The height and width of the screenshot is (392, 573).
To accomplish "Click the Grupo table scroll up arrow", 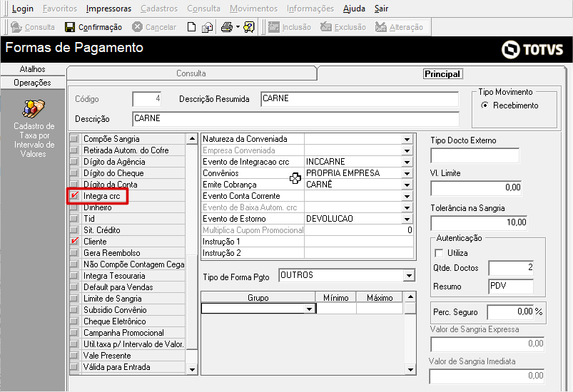I will click(410, 296).
